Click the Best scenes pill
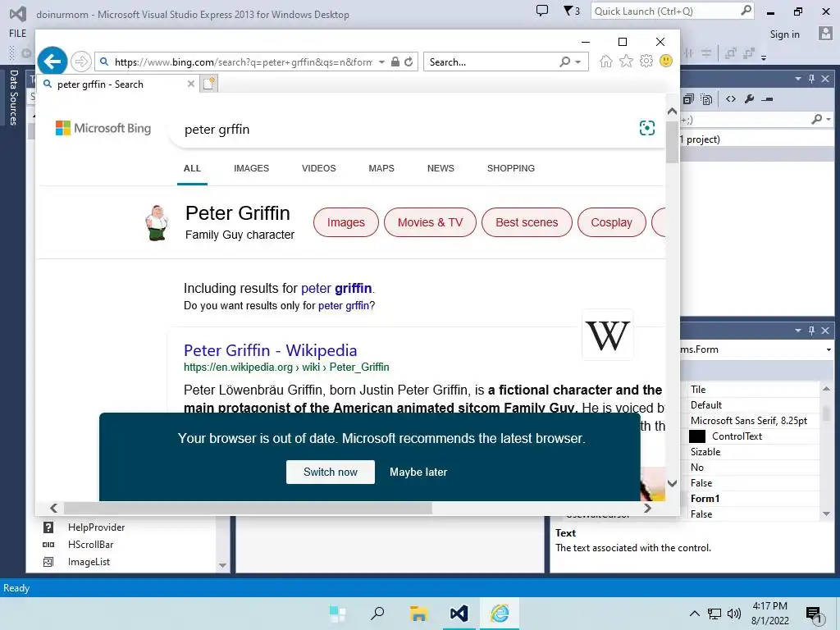 (527, 222)
